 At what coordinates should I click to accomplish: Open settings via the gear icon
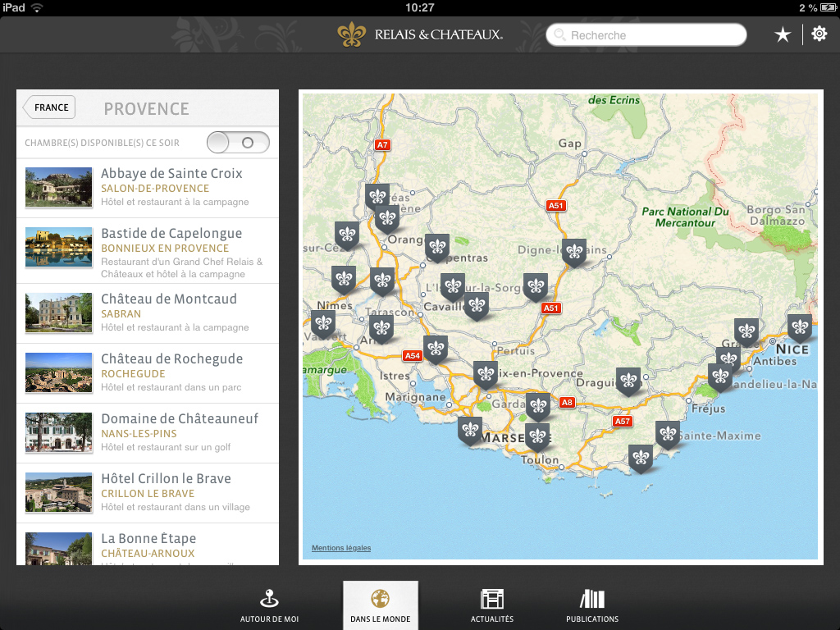(819, 34)
